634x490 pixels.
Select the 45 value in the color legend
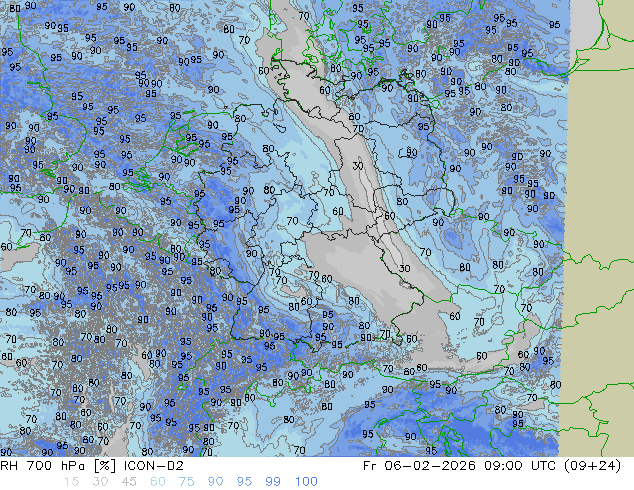pyautogui.click(x=129, y=482)
